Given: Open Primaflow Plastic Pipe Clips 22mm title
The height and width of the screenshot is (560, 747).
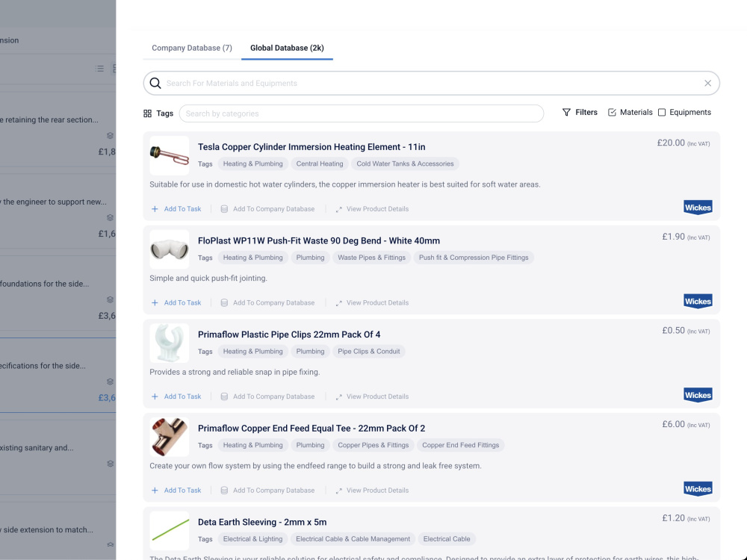Looking at the screenshot, I should (288, 335).
